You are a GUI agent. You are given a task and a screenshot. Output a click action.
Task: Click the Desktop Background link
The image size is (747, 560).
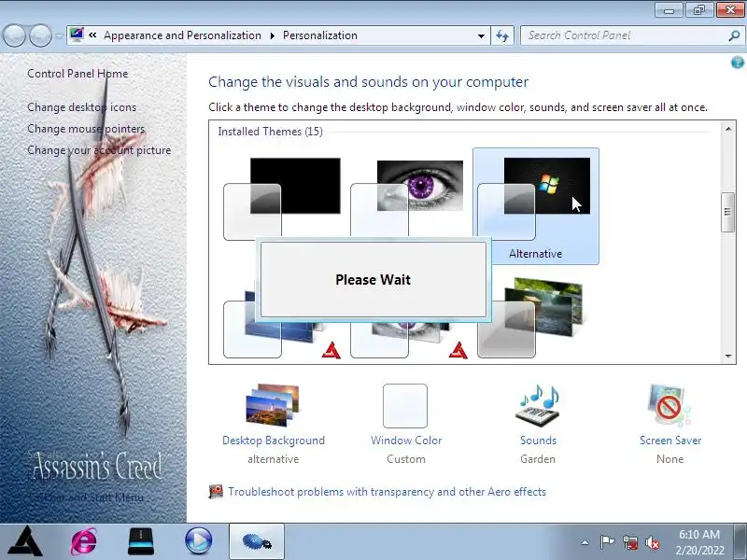coord(274,441)
